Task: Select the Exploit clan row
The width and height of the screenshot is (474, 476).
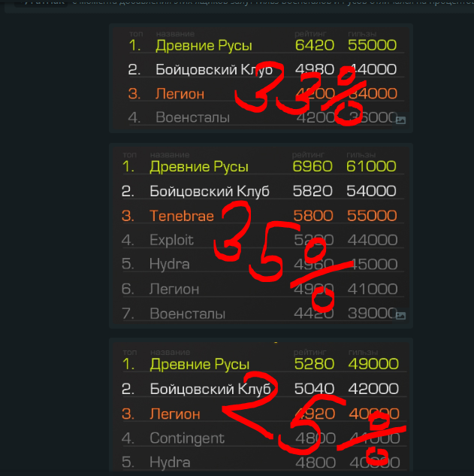Action: (262, 240)
